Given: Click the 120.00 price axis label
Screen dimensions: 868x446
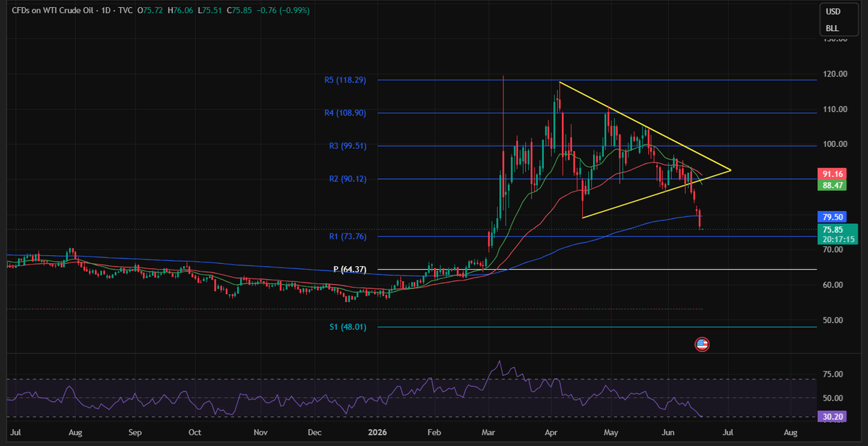Looking at the screenshot, I should pyautogui.click(x=836, y=74).
